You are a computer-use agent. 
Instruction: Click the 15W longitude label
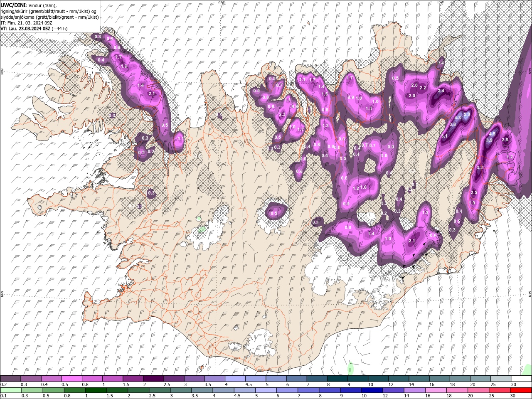click(x=440, y=2)
